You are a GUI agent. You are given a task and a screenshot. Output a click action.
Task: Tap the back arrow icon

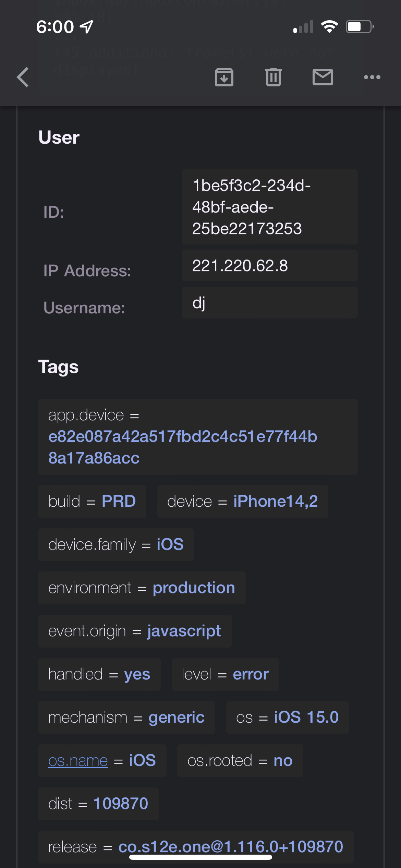23,77
